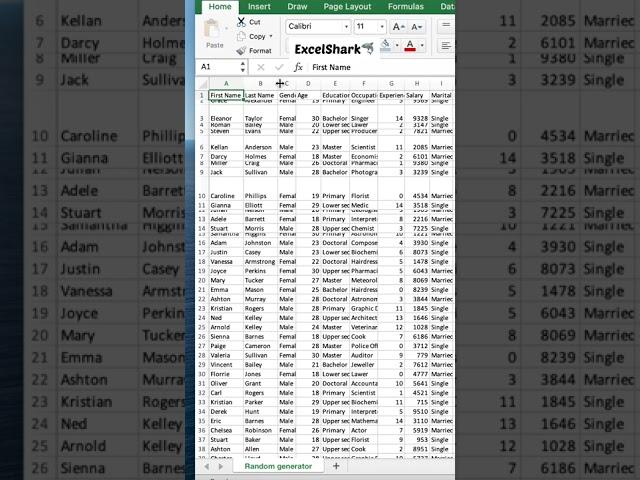Switch to the Home ribbon tab
This screenshot has height=480, width=640.
pos(220,7)
